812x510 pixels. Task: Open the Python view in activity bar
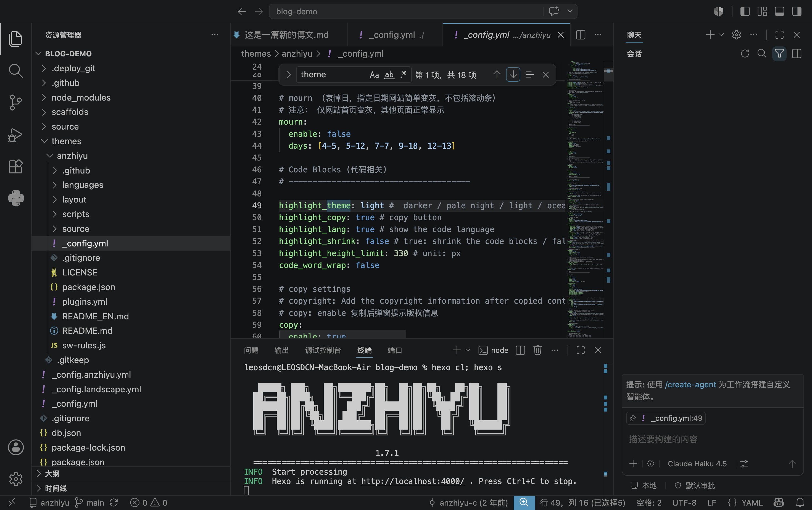[15, 198]
